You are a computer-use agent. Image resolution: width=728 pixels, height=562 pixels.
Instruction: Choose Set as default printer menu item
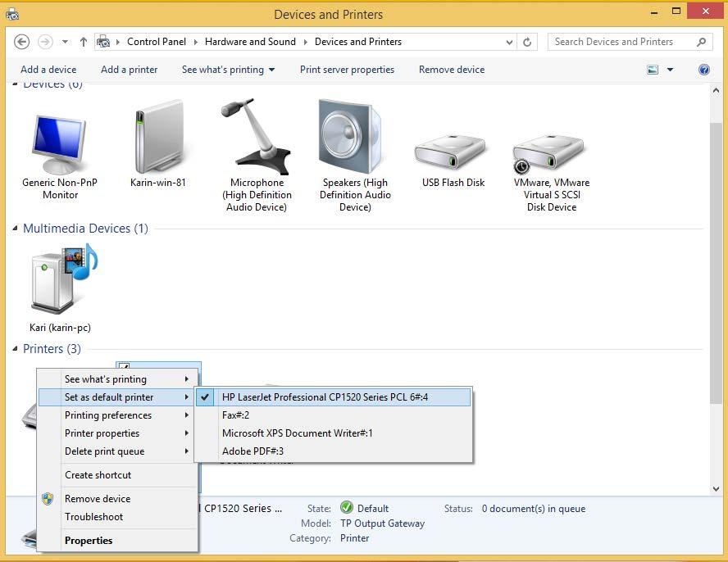[x=118, y=397]
